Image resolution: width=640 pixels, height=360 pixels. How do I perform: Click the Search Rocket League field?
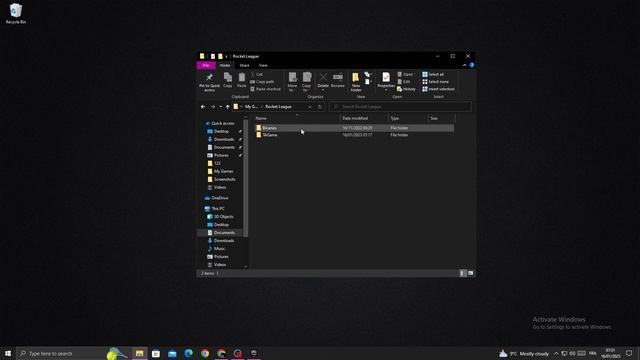400,107
